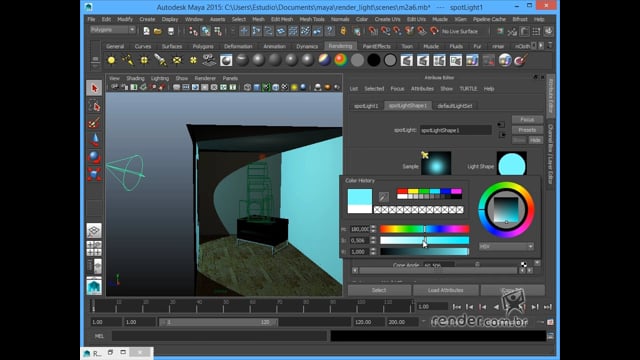Screen dimensions: 640x360
Task: Click the Load Attributes button
Action: tap(446, 290)
